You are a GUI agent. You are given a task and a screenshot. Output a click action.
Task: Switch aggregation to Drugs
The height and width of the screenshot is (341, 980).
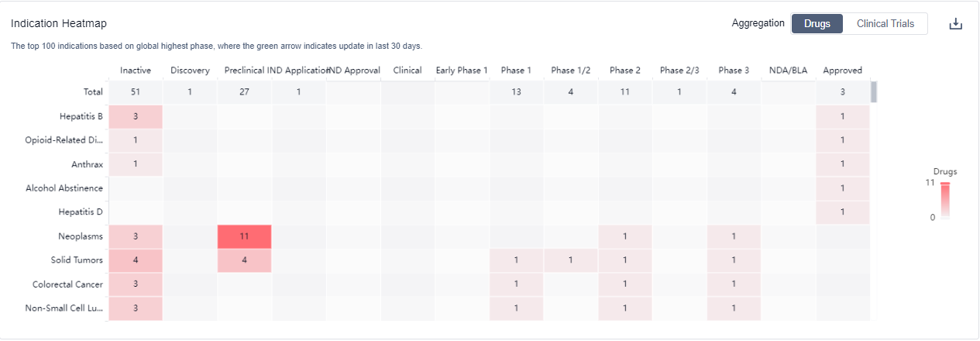tap(817, 24)
